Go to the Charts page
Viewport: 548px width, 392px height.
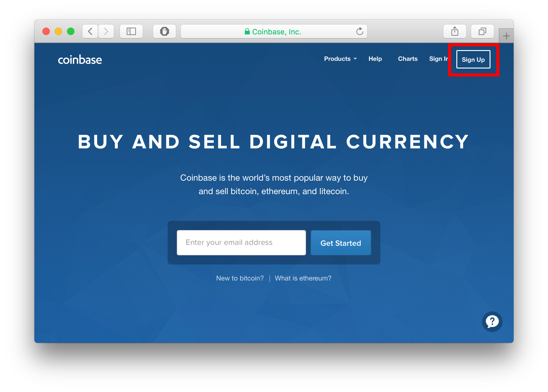408,59
